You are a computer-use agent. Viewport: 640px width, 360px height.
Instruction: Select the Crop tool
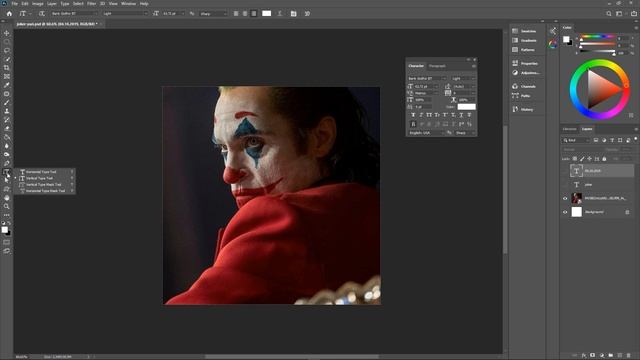(7, 68)
